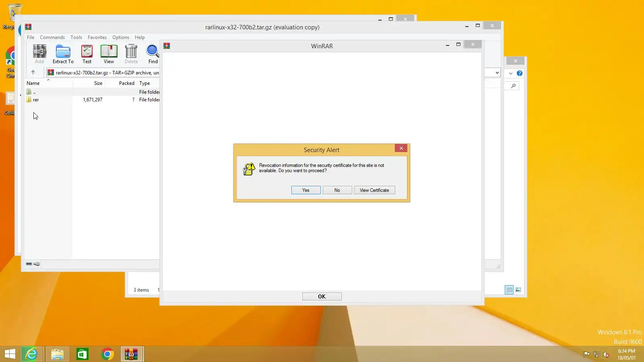
Task: Maximize the WinRAR dialog window
Action: pos(458,45)
